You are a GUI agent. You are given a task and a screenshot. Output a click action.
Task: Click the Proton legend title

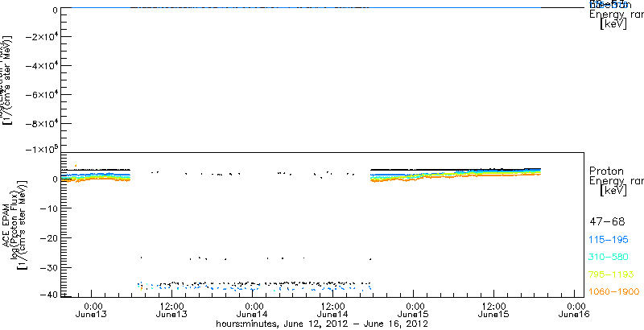(x=606, y=171)
